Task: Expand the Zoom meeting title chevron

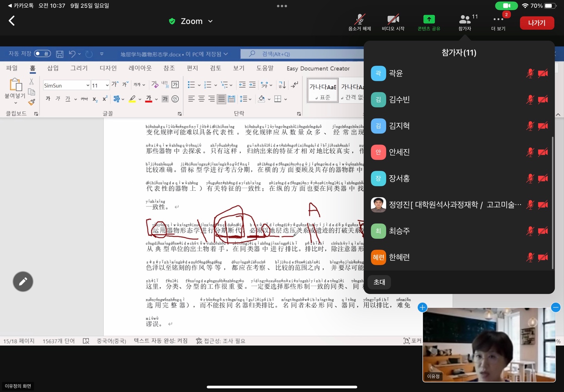Action: coord(210,21)
